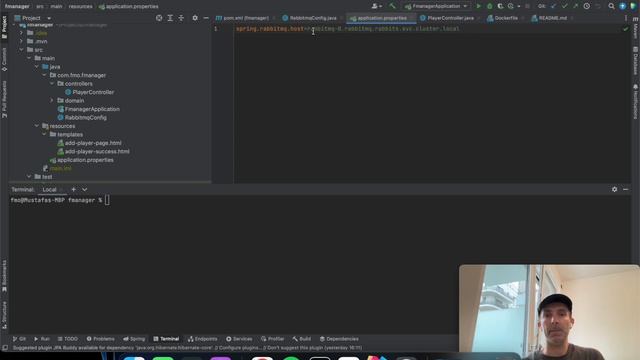Open Pull Requests from the left stripe
The width and height of the screenshot is (640, 360).
(4, 99)
